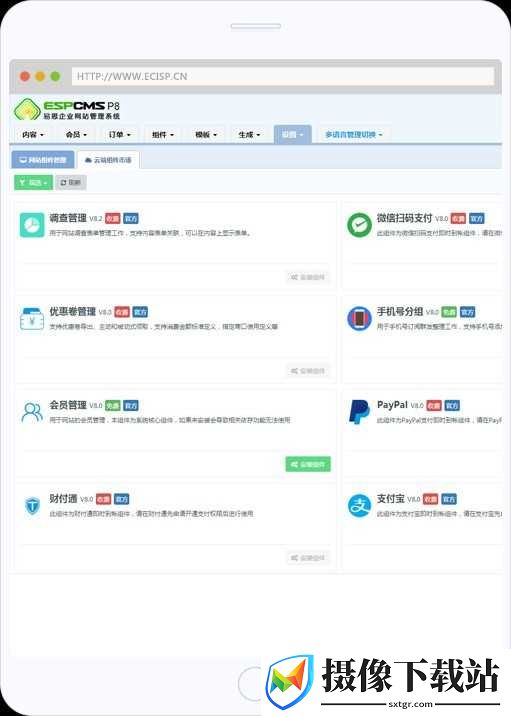Screen dimensions: 511x716
Task: Open the 内容 dropdown menu
Action: [33, 135]
